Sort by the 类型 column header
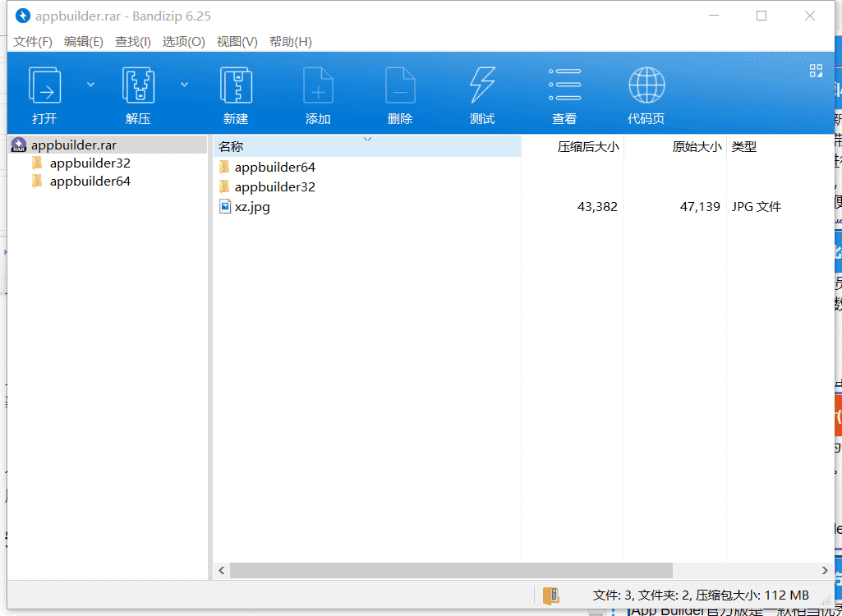This screenshot has width=842, height=616. coord(743,147)
